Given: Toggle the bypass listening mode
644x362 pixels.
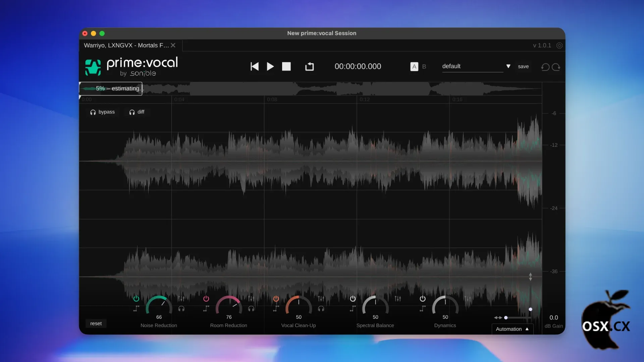Looking at the screenshot, I should (x=102, y=112).
